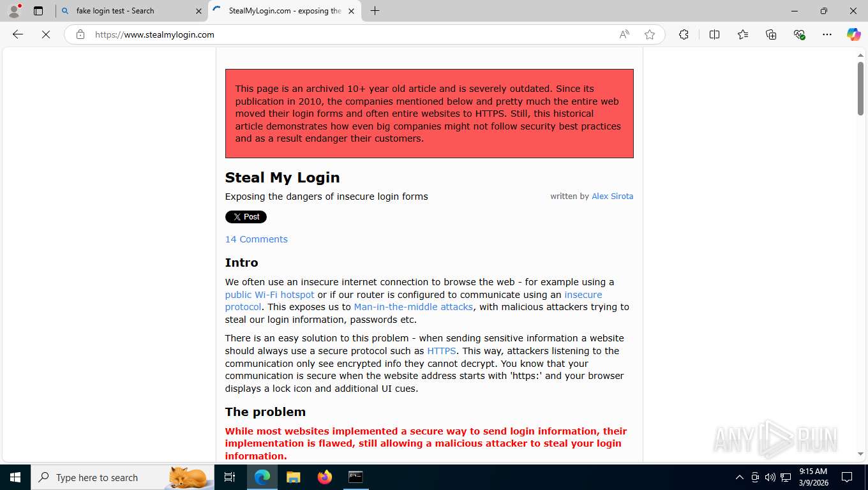Open the tab actions menu icon
The image size is (868, 490).
pos(38,11)
